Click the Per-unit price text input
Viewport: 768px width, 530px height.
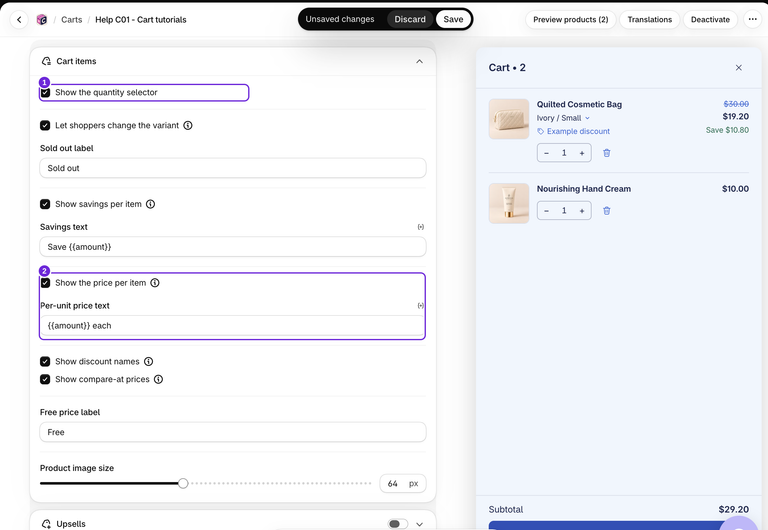click(x=233, y=326)
